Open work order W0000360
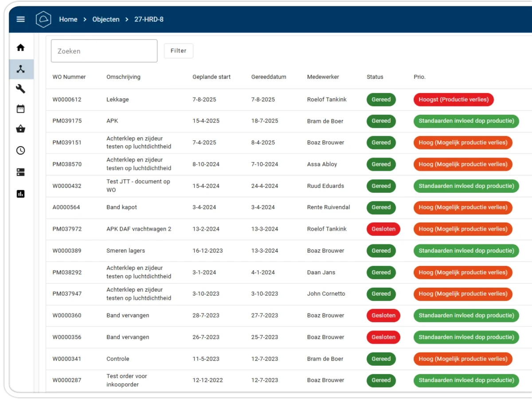The height and width of the screenshot is (399, 532). click(67, 315)
